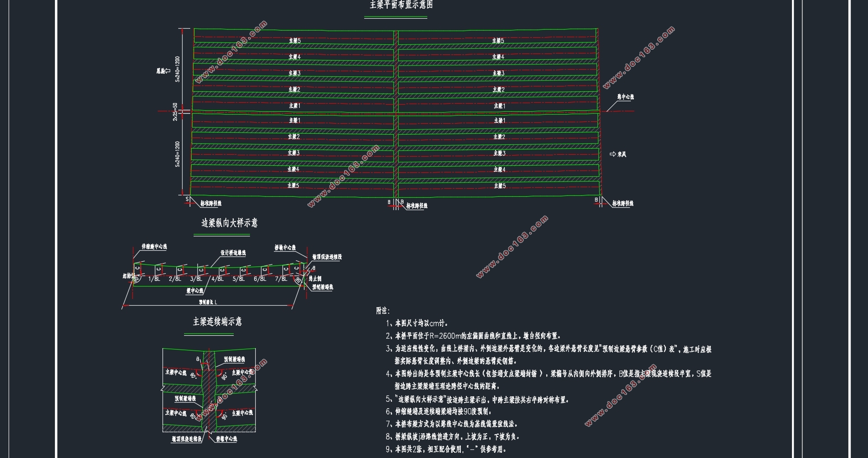Select note 5 beginning "边梁纵向大样示意"按边跨主梁示出
This screenshot has height=458, width=868.
[477, 400]
